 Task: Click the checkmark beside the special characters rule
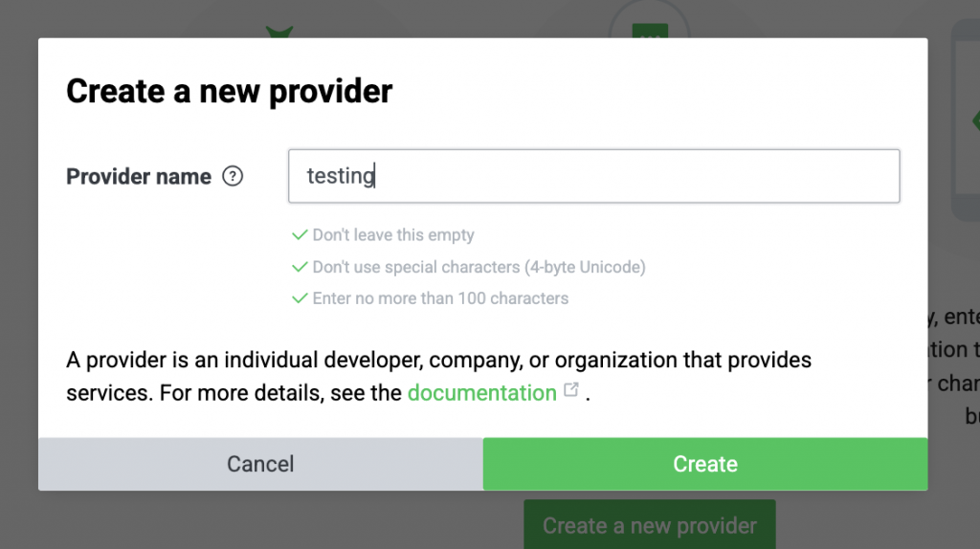click(x=300, y=267)
